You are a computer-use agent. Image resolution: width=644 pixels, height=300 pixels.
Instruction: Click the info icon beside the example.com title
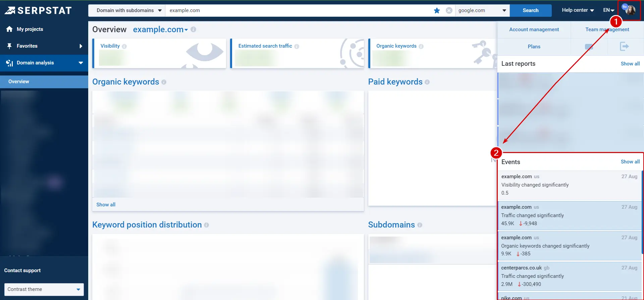coord(193,29)
